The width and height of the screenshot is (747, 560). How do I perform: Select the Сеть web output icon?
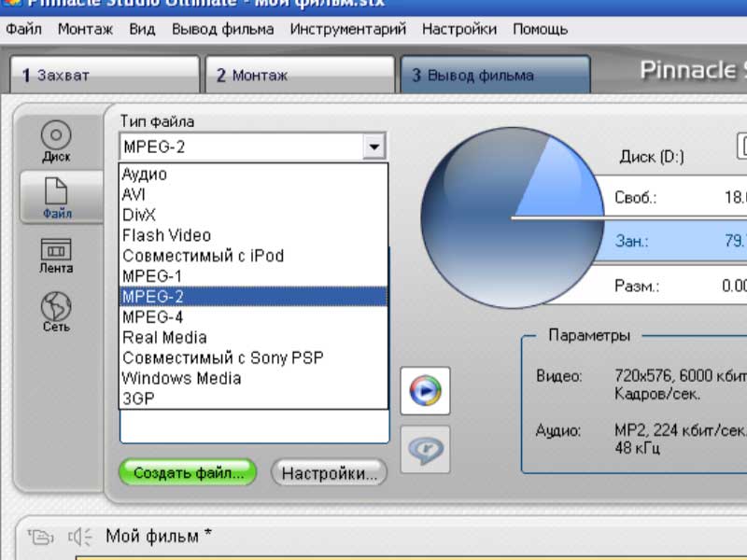coord(56,312)
